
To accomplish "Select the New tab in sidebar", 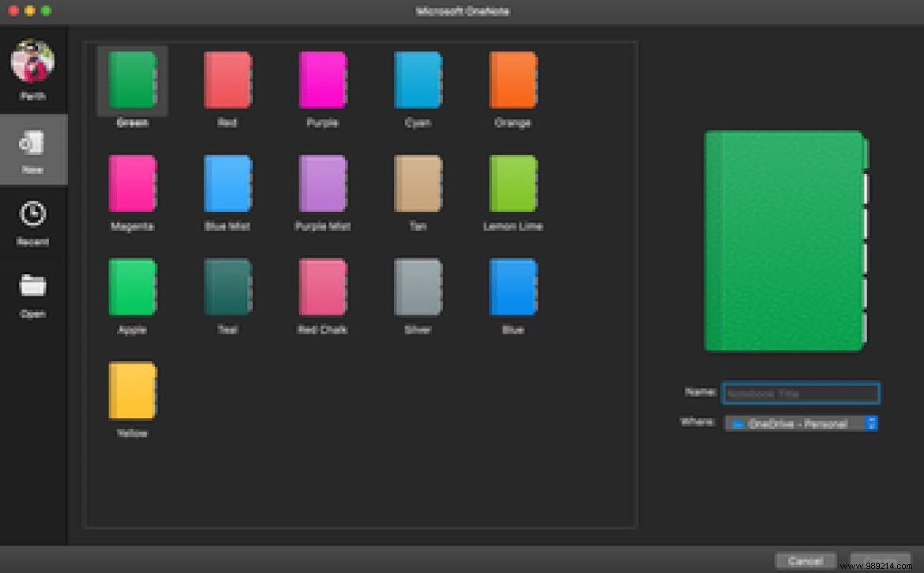I will tap(33, 152).
